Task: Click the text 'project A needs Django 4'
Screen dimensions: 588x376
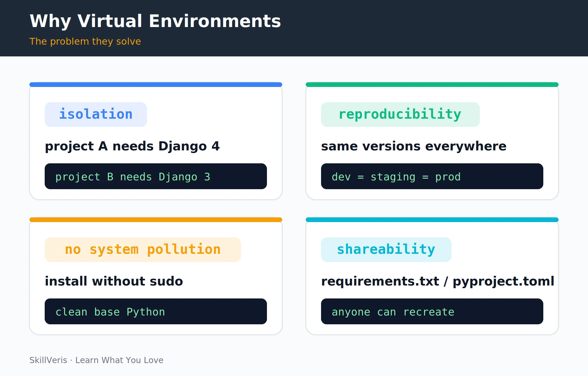Action: click(x=132, y=146)
